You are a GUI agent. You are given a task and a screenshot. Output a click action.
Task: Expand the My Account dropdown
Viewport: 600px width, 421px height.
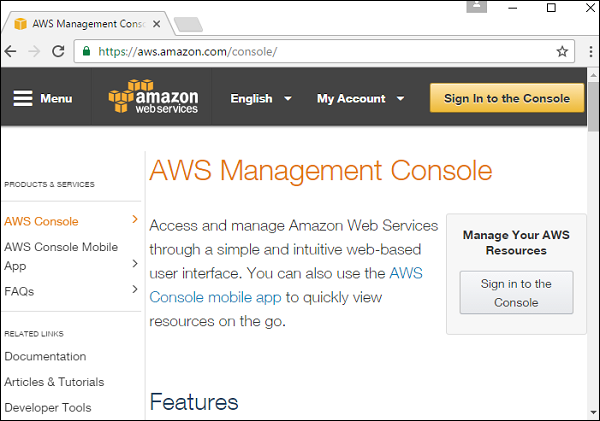pyautogui.click(x=360, y=98)
